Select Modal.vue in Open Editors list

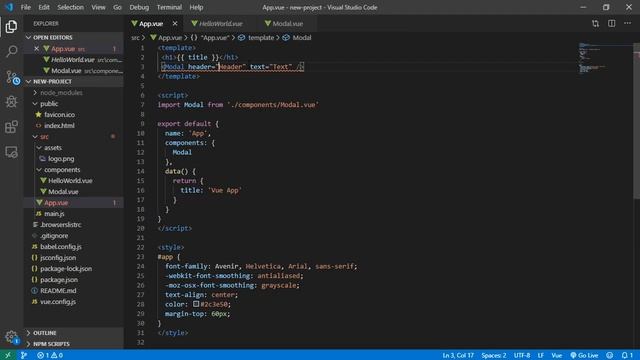tap(73, 71)
